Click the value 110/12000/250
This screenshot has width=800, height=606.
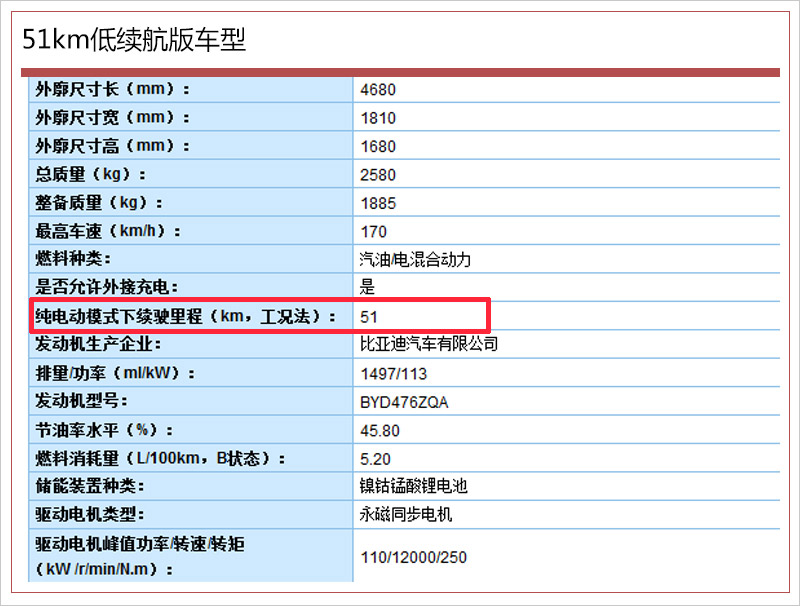[x=413, y=557]
